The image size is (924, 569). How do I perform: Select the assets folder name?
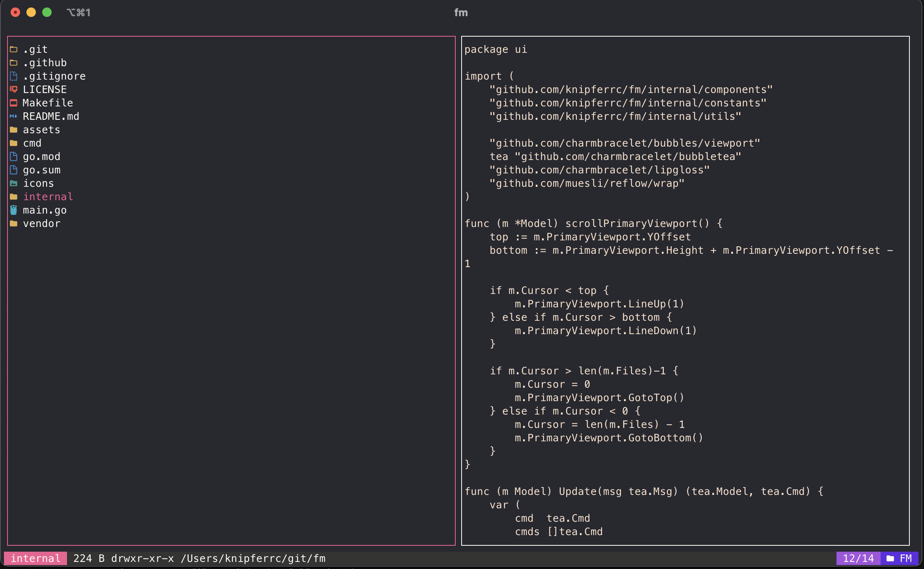41,130
